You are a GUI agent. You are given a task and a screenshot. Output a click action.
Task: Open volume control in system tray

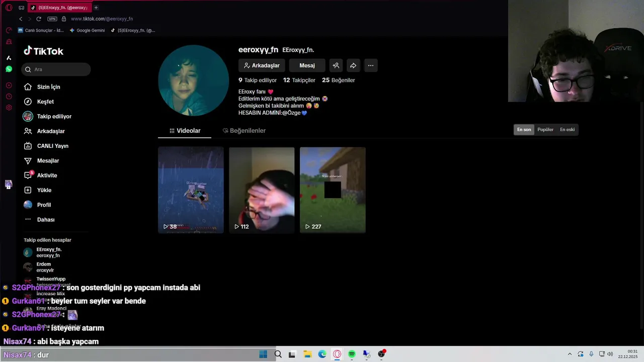(x=610, y=354)
